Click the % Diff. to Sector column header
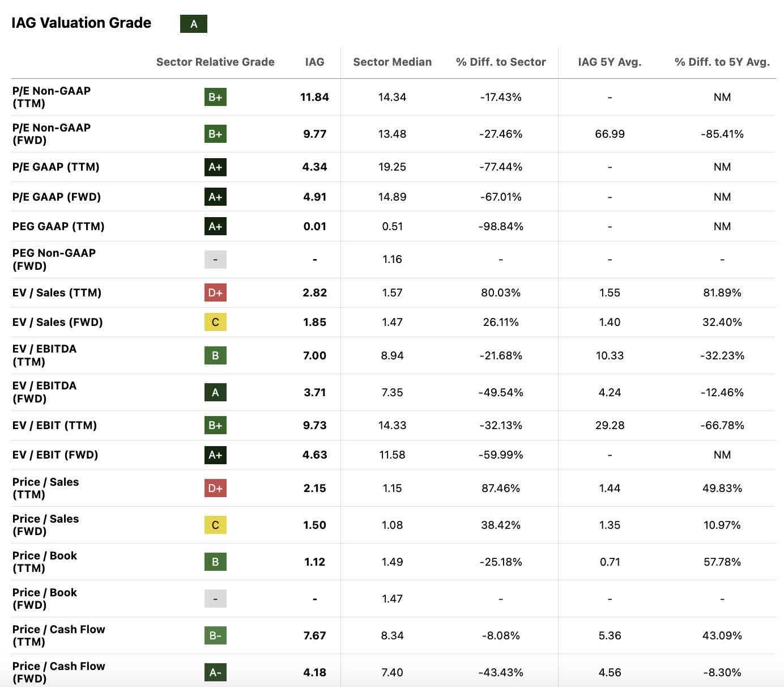 pos(501,62)
